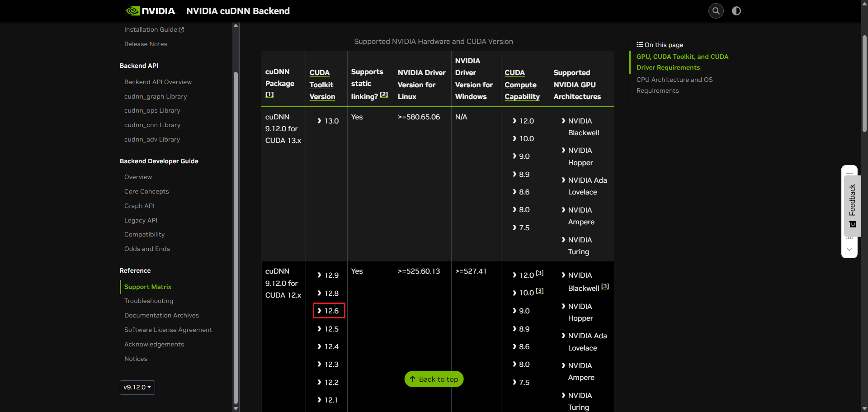
Task: Open cudnn_adv Library page
Action: click(152, 139)
